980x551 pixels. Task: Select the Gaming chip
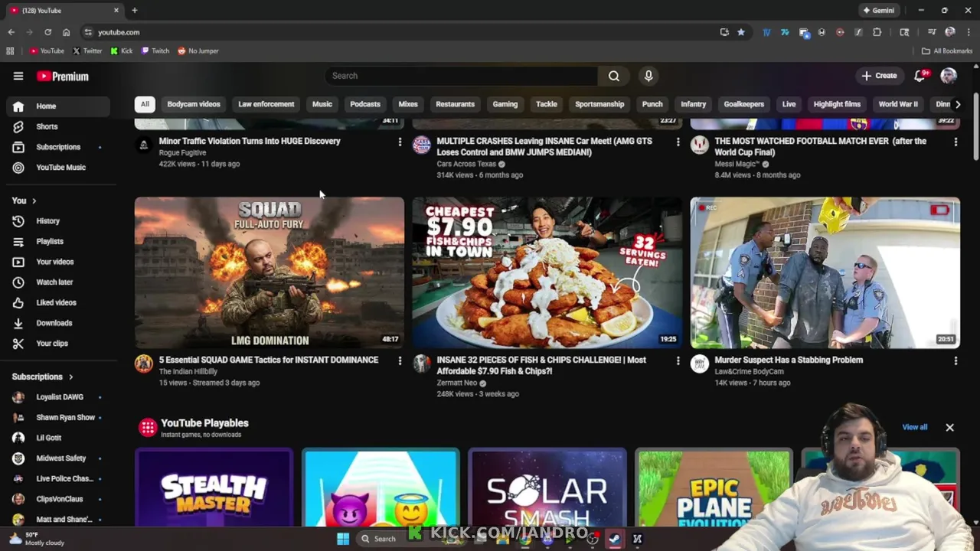(505, 104)
